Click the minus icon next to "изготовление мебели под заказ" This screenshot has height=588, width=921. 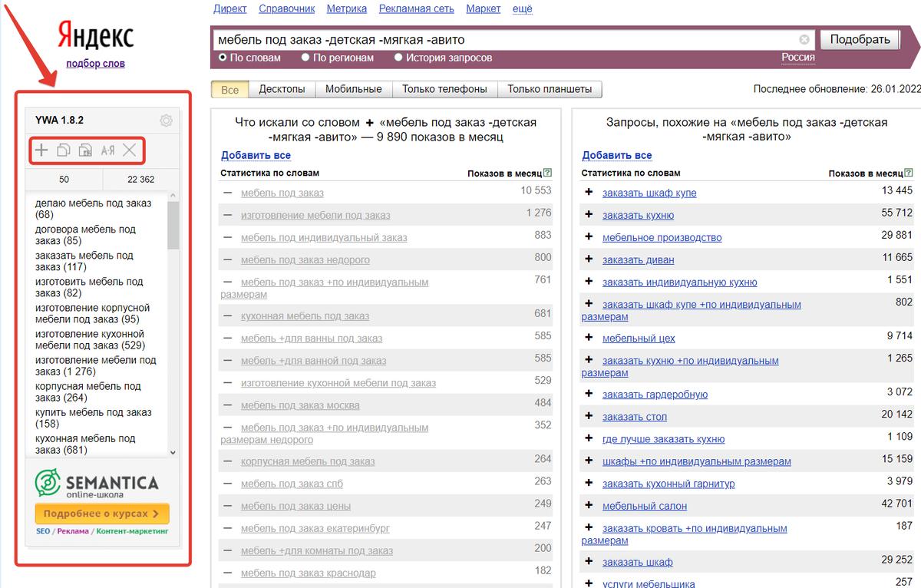[x=228, y=215]
